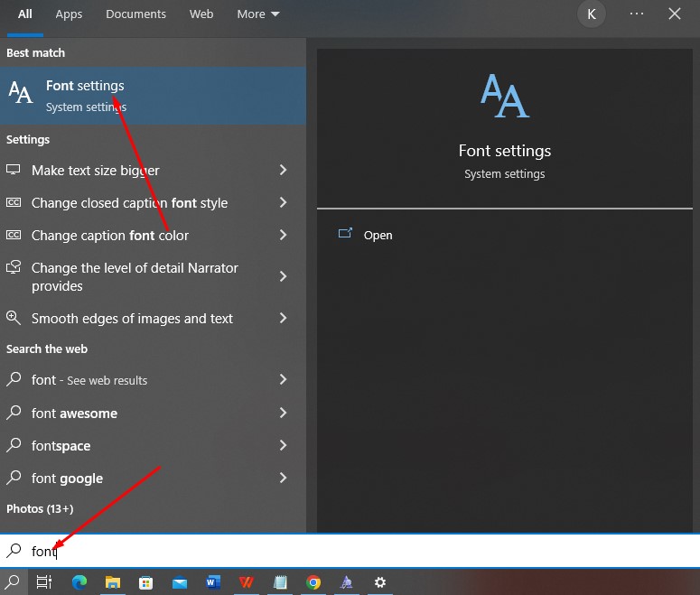Launch Google Chrome from taskbar
This screenshot has height=595, width=700.
[313, 582]
